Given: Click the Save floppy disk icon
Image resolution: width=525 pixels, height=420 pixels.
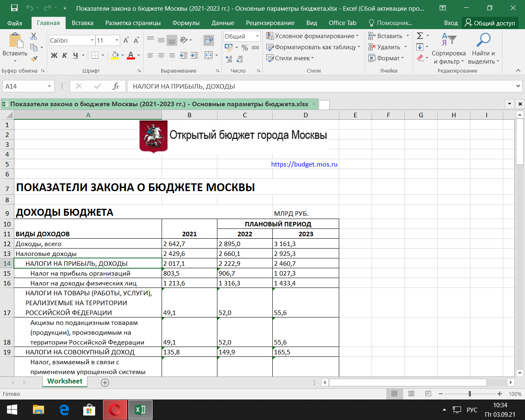Looking at the screenshot, I should pyautogui.click(x=14, y=8).
